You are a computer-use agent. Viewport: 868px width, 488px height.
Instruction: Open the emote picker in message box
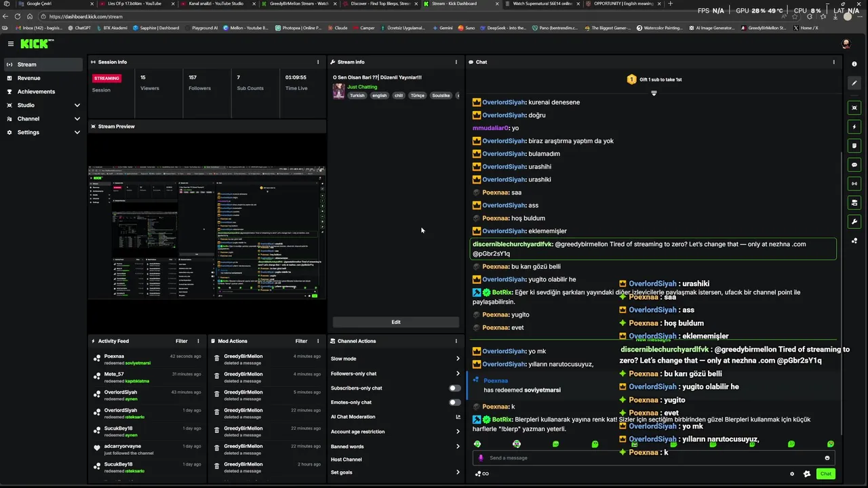tap(827, 457)
